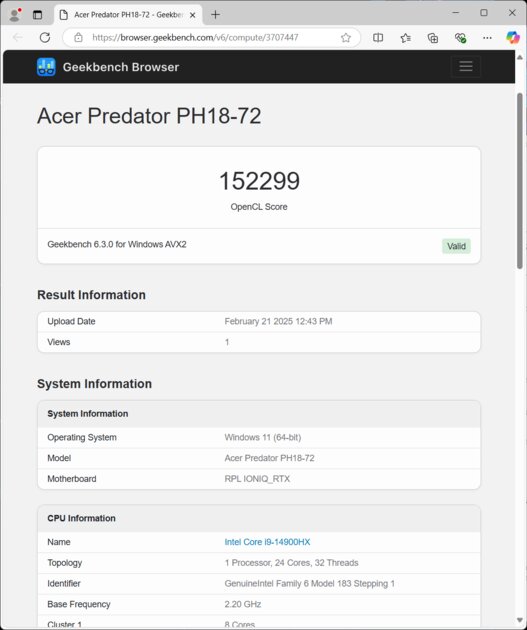Click the RPL IONIQ_RTX motherboard value
The height and width of the screenshot is (630, 527).
coord(257,479)
